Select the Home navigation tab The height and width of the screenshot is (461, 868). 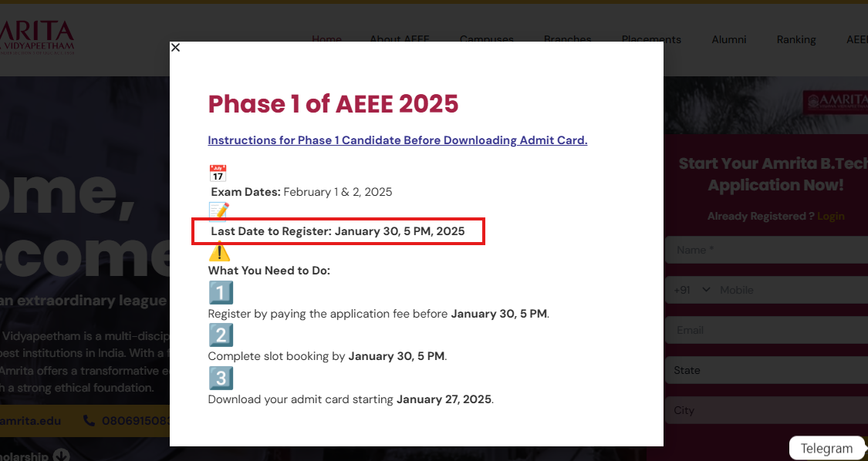(x=326, y=39)
